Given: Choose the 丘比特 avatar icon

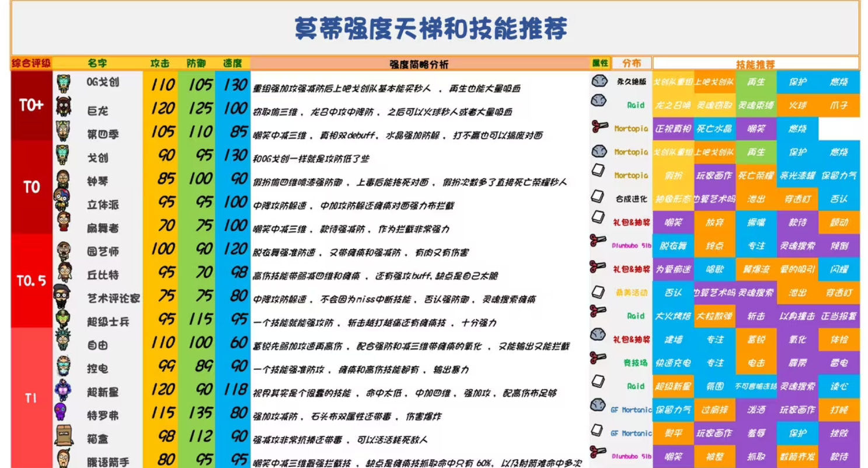Looking at the screenshot, I should coord(64,272).
